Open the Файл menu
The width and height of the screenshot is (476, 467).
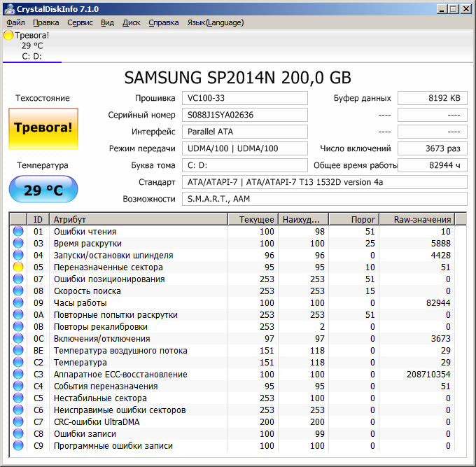coord(15,23)
